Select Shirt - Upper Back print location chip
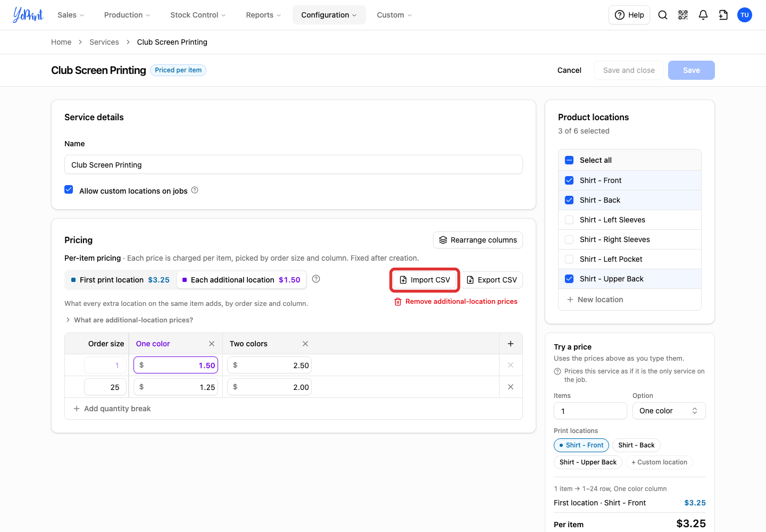The image size is (766, 532). [x=588, y=462]
